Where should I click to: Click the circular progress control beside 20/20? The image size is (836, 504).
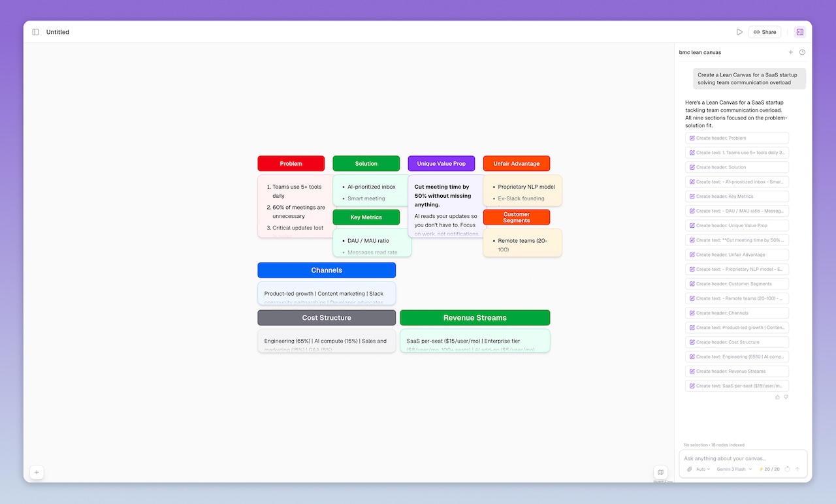pyautogui.click(x=788, y=469)
